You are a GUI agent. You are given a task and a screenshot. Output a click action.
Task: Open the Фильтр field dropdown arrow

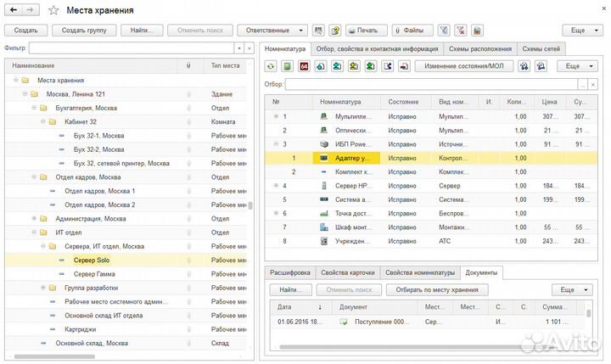tap(239, 48)
